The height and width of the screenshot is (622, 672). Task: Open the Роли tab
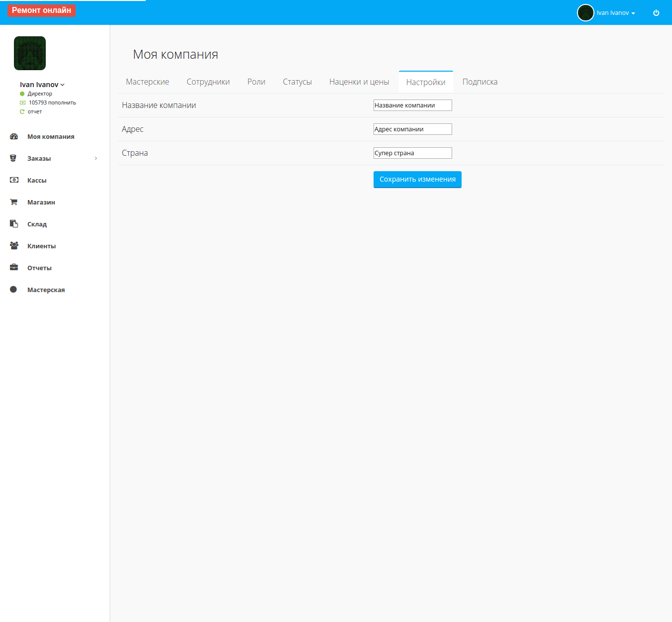(x=256, y=82)
